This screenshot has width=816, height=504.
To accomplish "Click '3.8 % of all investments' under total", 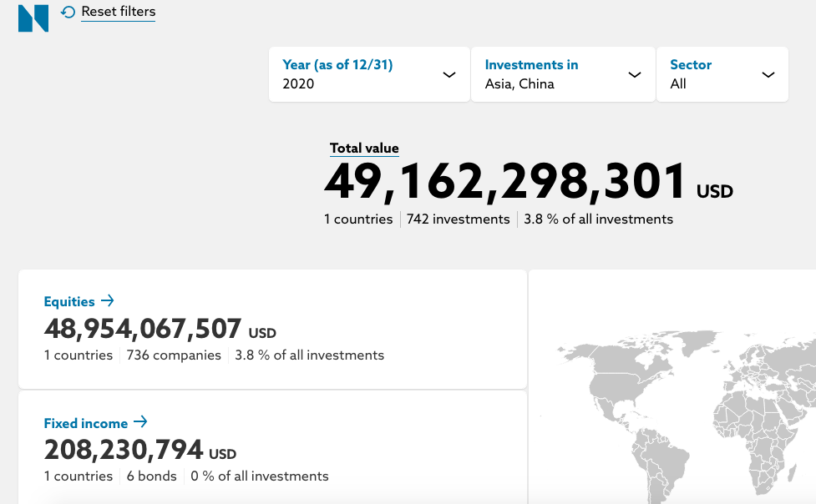I will pos(599,219).
